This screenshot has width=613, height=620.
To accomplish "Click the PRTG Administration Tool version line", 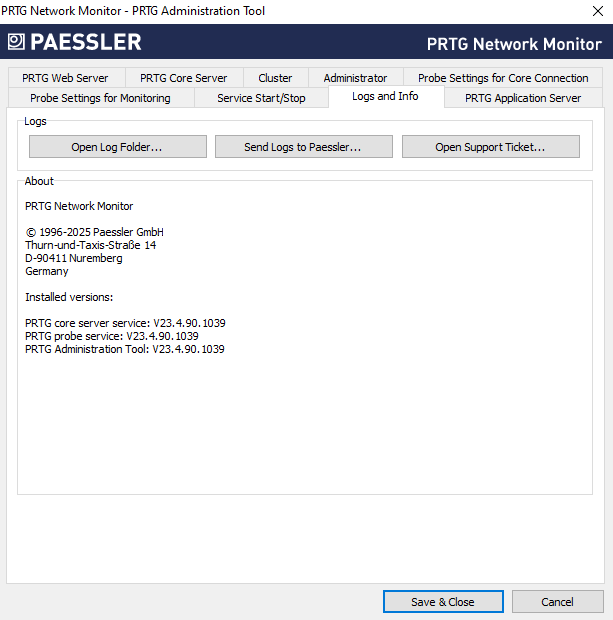I will (x=125, y=350).
